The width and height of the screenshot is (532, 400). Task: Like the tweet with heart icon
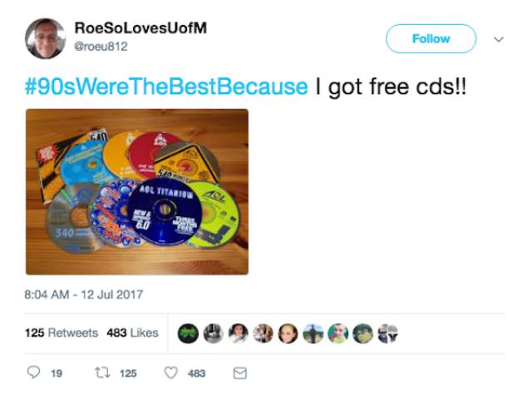pyautogui.click(x=171, y=373)
